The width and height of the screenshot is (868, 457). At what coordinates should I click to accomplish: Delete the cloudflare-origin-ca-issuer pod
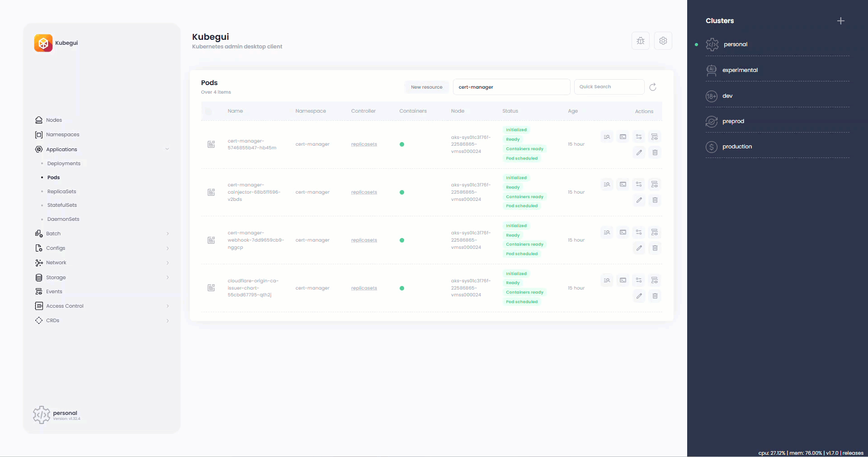[x=655, y=296]
